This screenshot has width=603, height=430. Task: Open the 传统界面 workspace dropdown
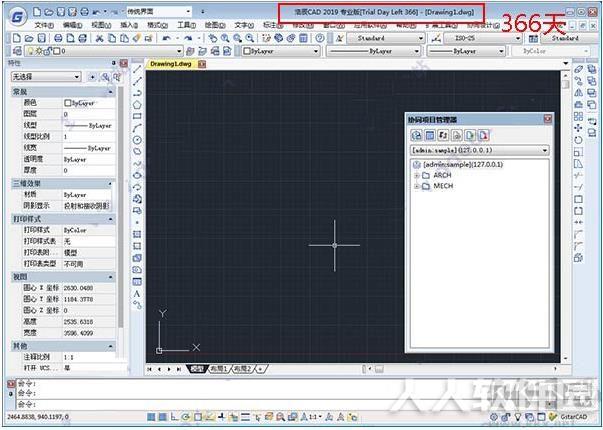159,12
